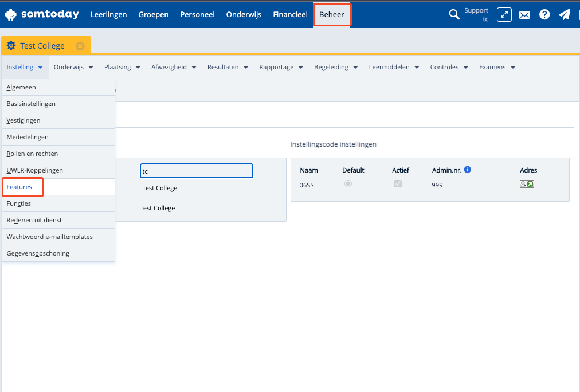Toggle fullscreen with the expand arrows icon
Image resolution: width=580 pixels, height=392 pixels.
[504, 15]
